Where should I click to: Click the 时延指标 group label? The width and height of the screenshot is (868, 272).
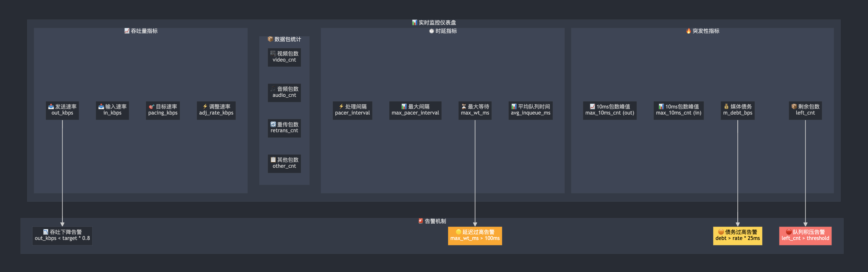446,31
